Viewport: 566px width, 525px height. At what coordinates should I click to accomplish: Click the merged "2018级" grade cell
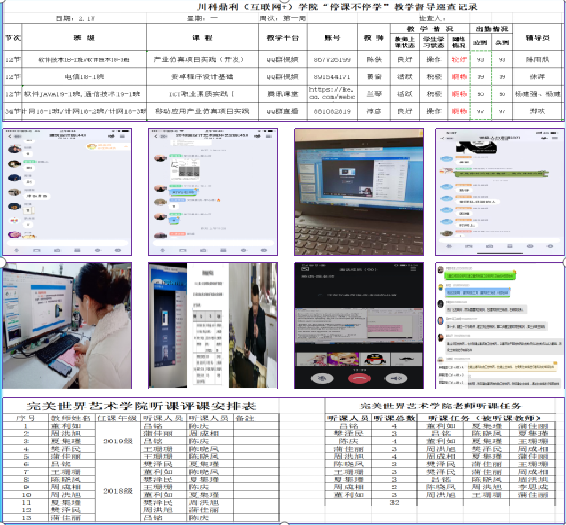[x=118, y=491]
